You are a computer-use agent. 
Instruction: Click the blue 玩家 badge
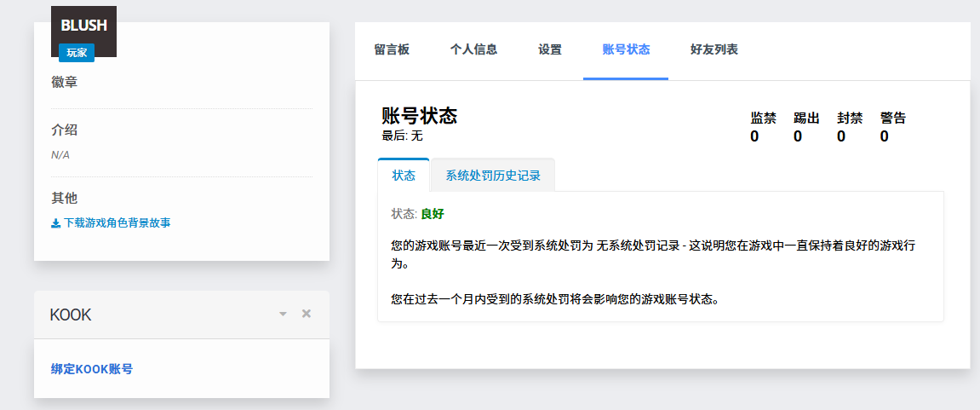(77, 53)
